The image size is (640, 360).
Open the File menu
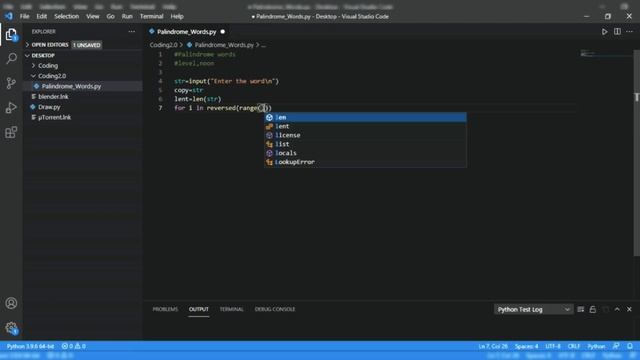click(24, 16)
